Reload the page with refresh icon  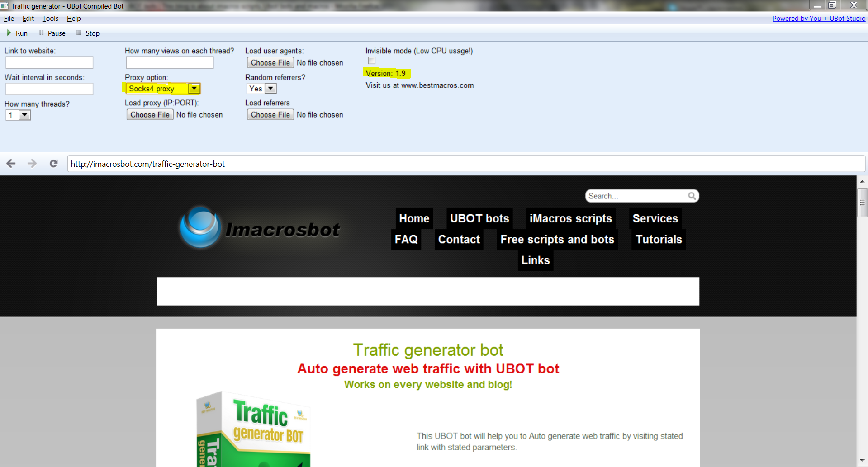pyautogui.click(x=53, y=164)
